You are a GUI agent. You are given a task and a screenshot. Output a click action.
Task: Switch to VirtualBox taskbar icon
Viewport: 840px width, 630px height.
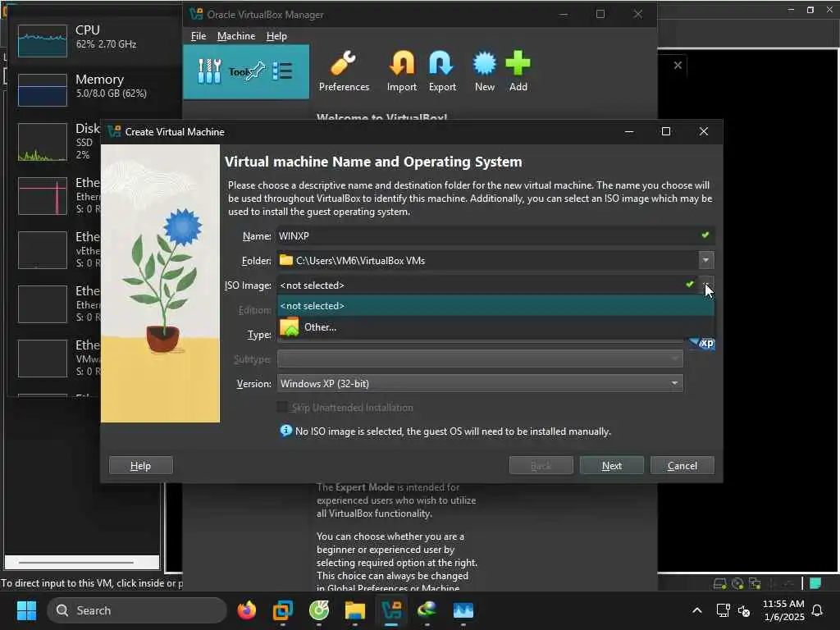click(x=391, y=610)
